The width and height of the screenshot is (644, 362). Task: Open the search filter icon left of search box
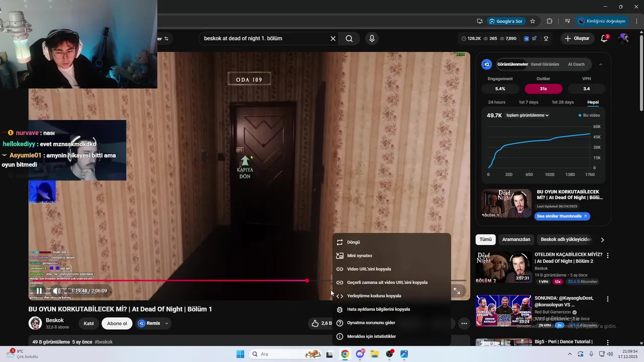pos(167,38)
